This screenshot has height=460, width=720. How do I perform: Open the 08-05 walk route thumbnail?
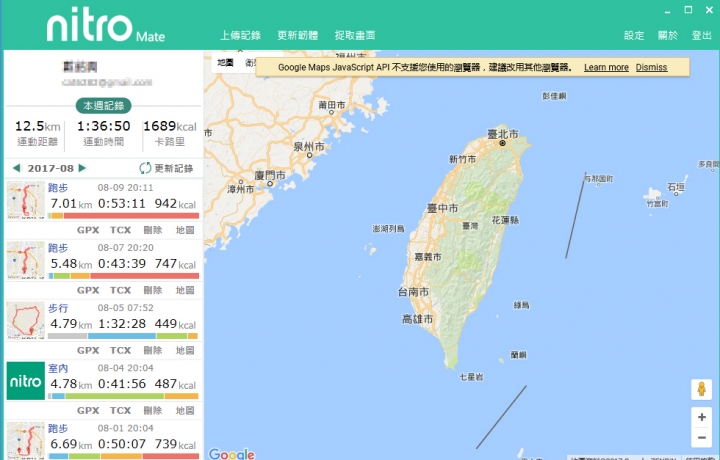pyautogui.click(x=26, y=320)
